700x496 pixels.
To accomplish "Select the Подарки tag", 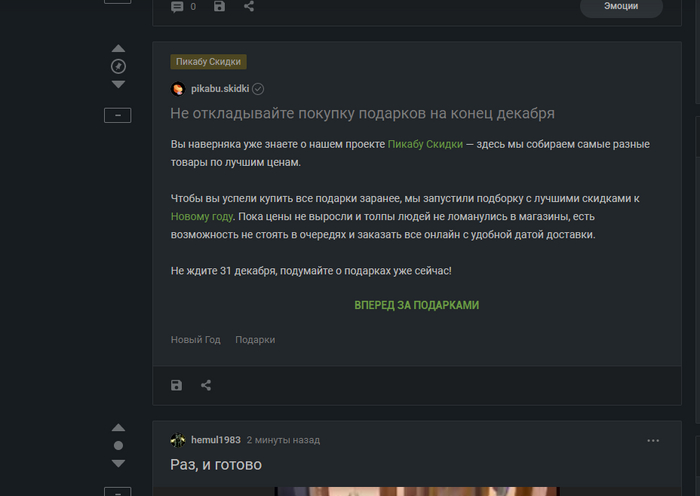I will point(255,340).
